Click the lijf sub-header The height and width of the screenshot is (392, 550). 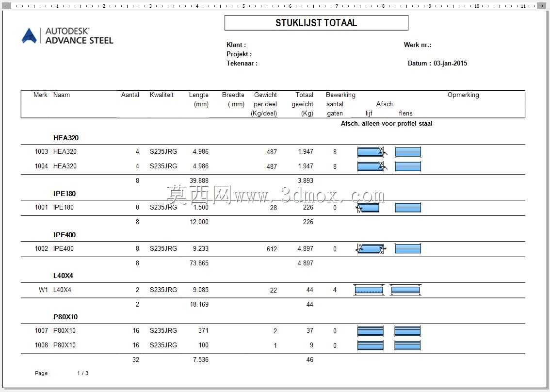369,114
